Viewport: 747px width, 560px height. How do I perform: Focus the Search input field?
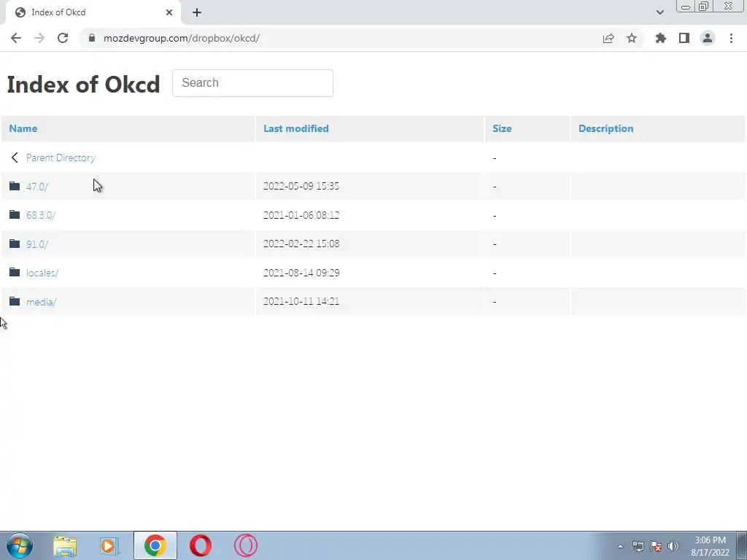(252, 83)
